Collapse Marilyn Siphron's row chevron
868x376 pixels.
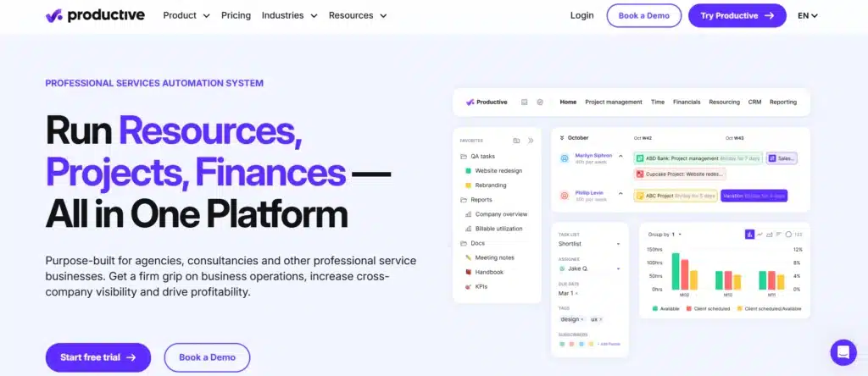pyautogui.click(x=620, y=156)
